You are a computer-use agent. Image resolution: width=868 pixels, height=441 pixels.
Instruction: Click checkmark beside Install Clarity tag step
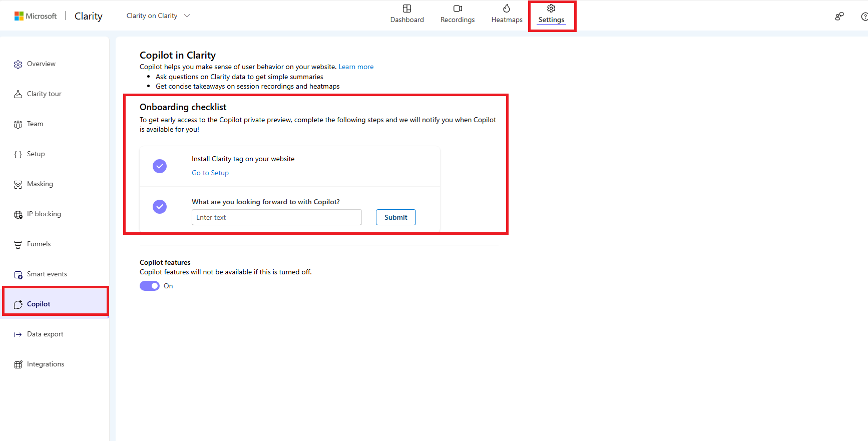point(160,166)
